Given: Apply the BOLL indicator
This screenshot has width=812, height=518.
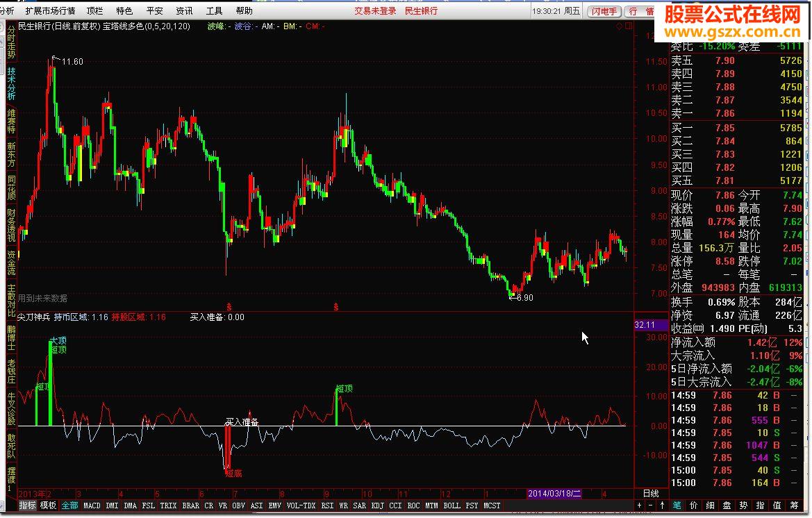Looking at the screenshot, I should (451, 505).
